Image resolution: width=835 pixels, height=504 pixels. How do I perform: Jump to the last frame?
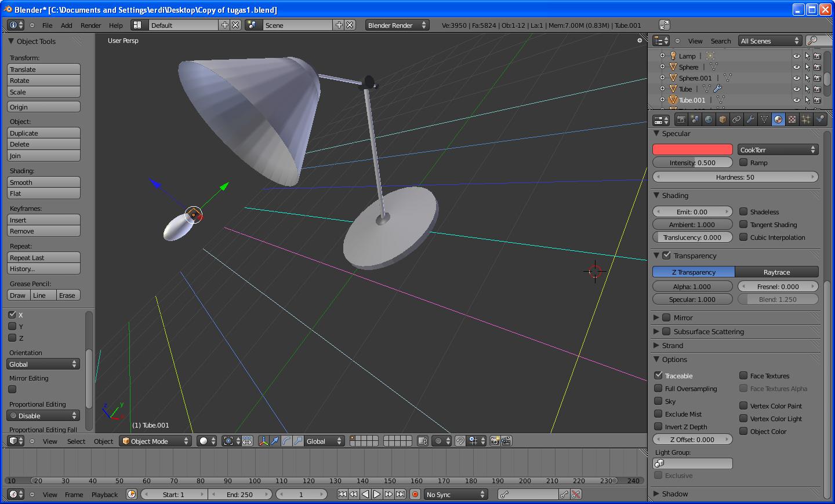pyautogui.click(x=400, y=495)
